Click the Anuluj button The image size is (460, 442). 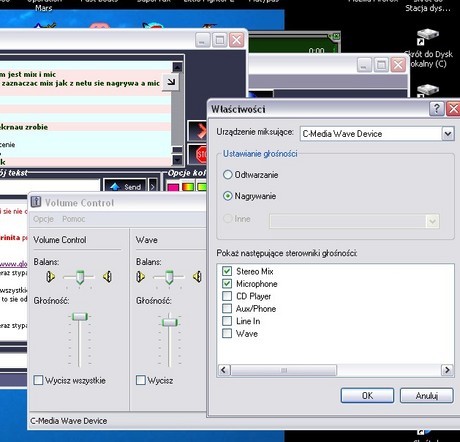(x=427, y=396)
